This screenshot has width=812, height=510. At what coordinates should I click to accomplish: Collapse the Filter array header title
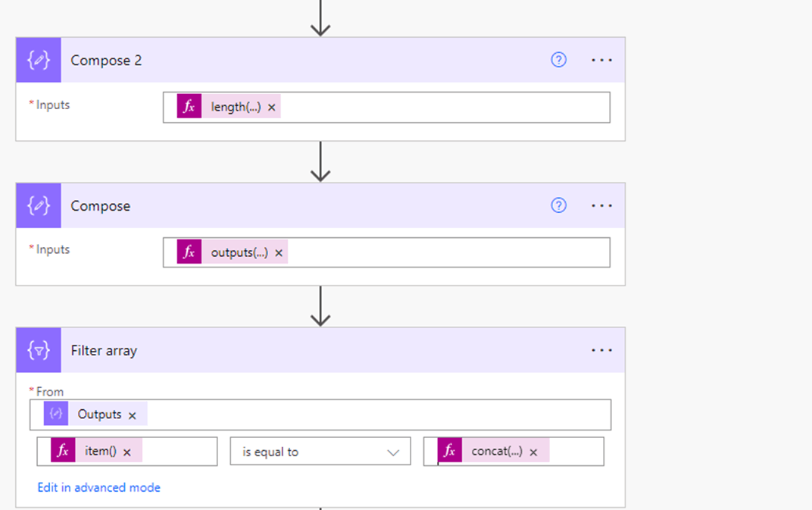(104, 351)
